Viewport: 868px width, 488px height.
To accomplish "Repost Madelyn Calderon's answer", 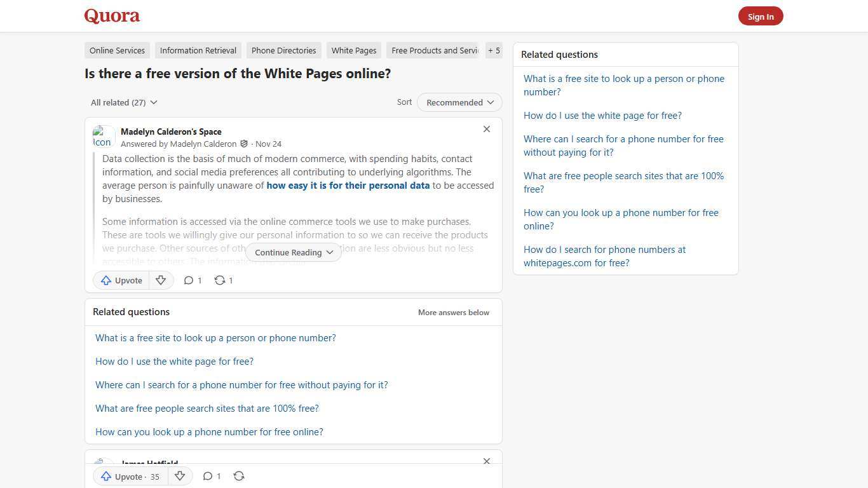I will coord(222,280).
